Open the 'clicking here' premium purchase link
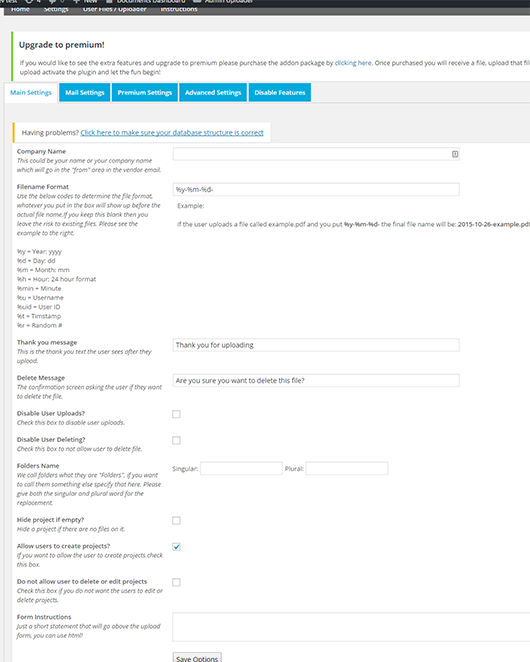The image size is (530, 662). click(x=353, y=63)
